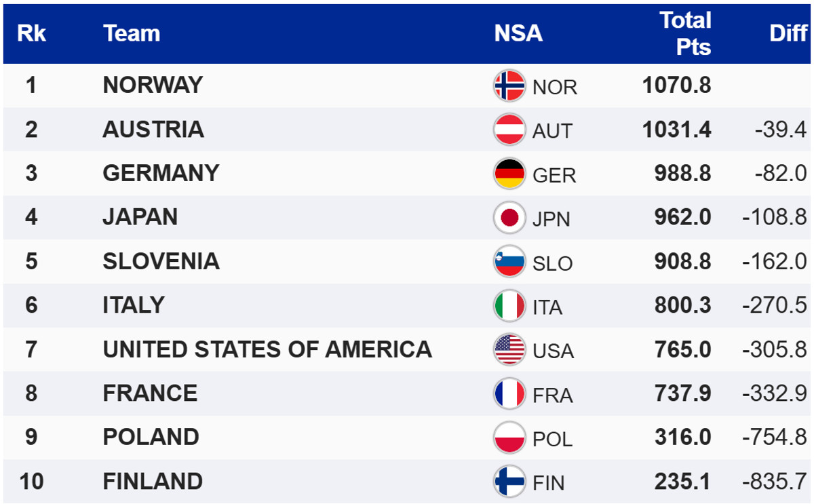Click the Poland flag icon

tap(509, 438)
